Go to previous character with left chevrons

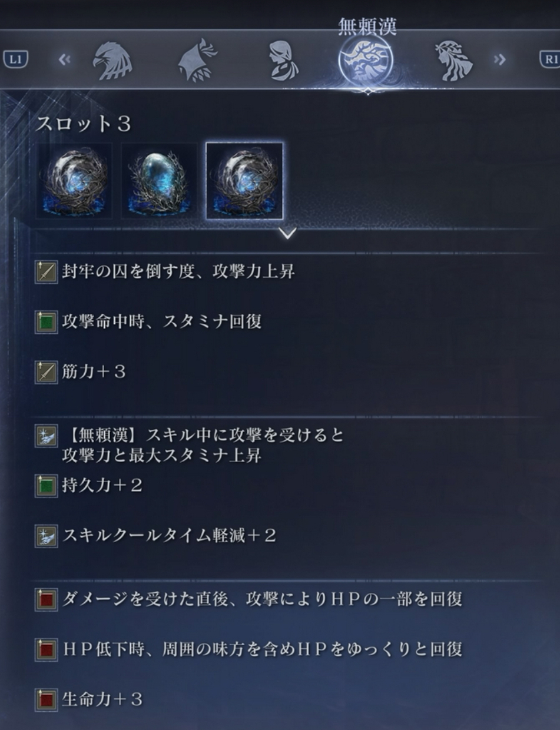click(64, 59)
